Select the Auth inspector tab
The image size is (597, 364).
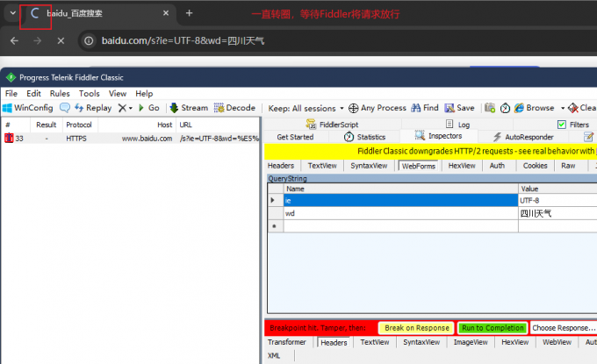coord(497,166)
